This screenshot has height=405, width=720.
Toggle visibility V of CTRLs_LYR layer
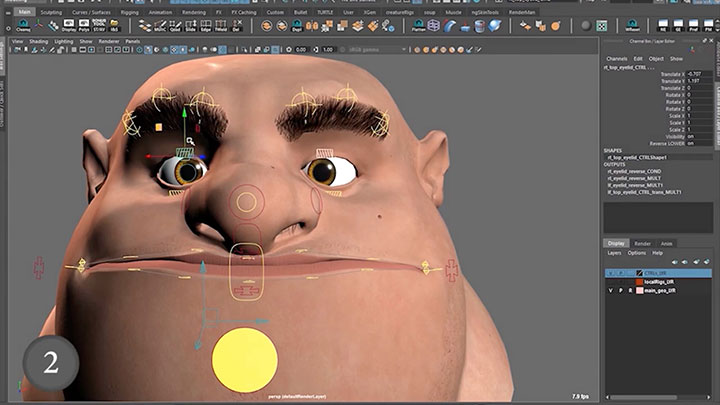coord(610,273)
